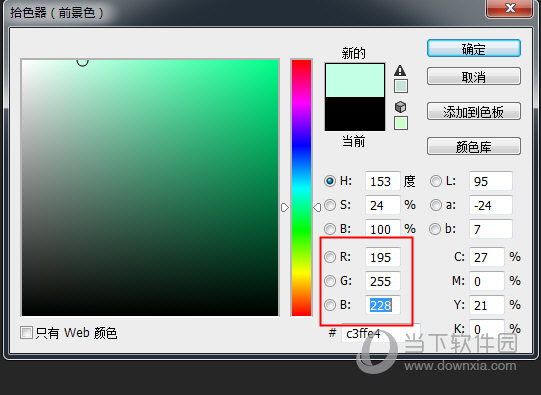This screenshot has height=395, width=541.
Task: Enable the 只有 Web 颜色 checkbox
Action: [x=26, y=333]
